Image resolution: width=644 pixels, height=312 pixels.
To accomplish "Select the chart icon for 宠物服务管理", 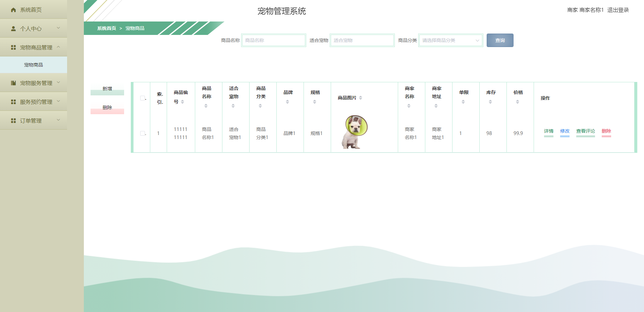I will click(13, 83).
